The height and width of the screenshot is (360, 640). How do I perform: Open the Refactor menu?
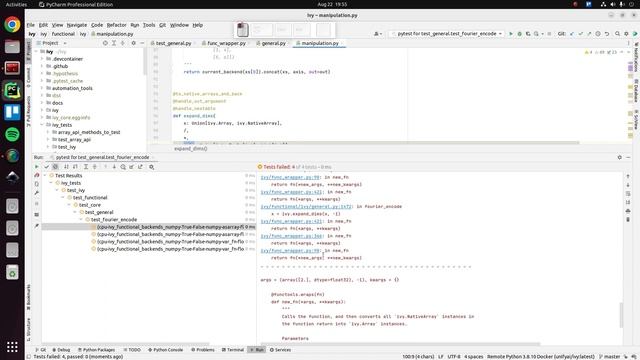click(x=116, y=25)
